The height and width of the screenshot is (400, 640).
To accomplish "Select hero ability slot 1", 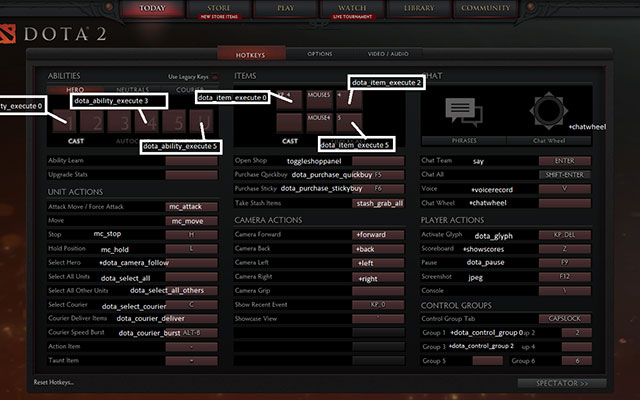I will pos(64,122).
